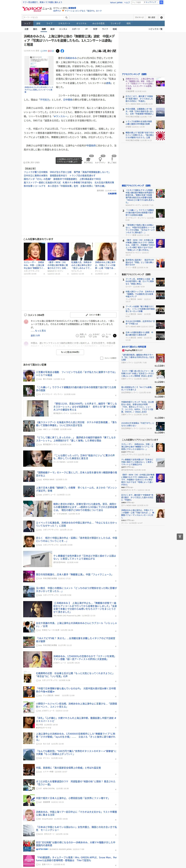Open the settings gear icon

pyautogui.click(x=161, y=18)
